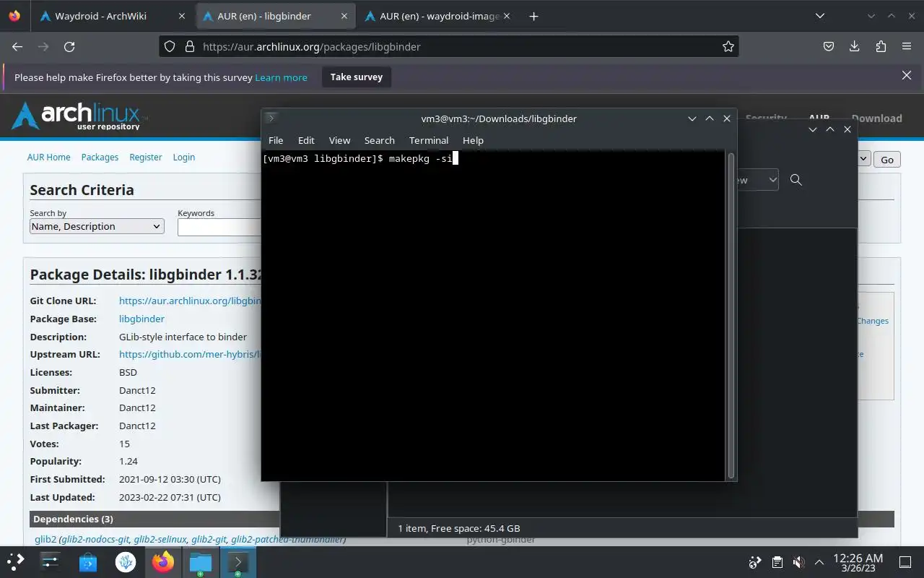The image size is (924, 578).
Task: Bookmark this page with the star icon
Action: (728, 46)
